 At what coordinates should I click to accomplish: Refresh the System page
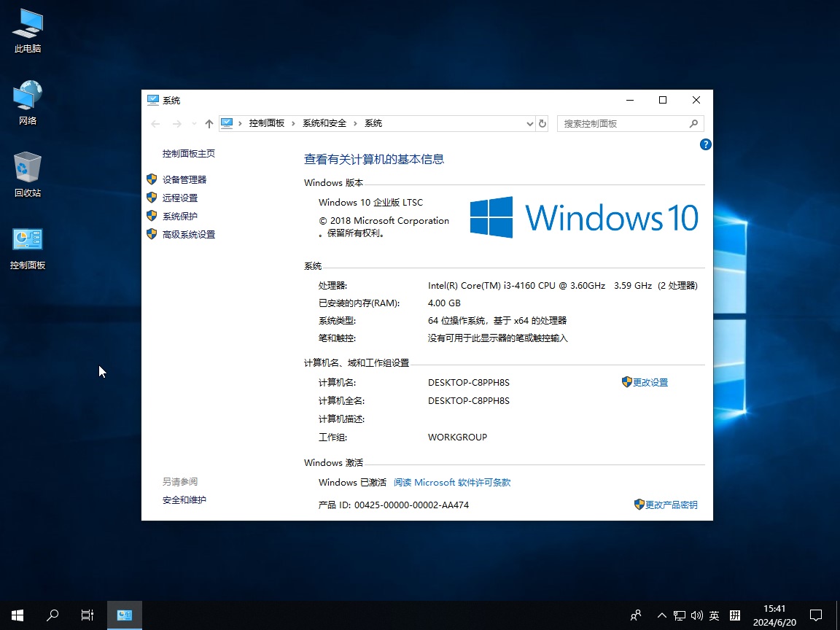(542, 124)
